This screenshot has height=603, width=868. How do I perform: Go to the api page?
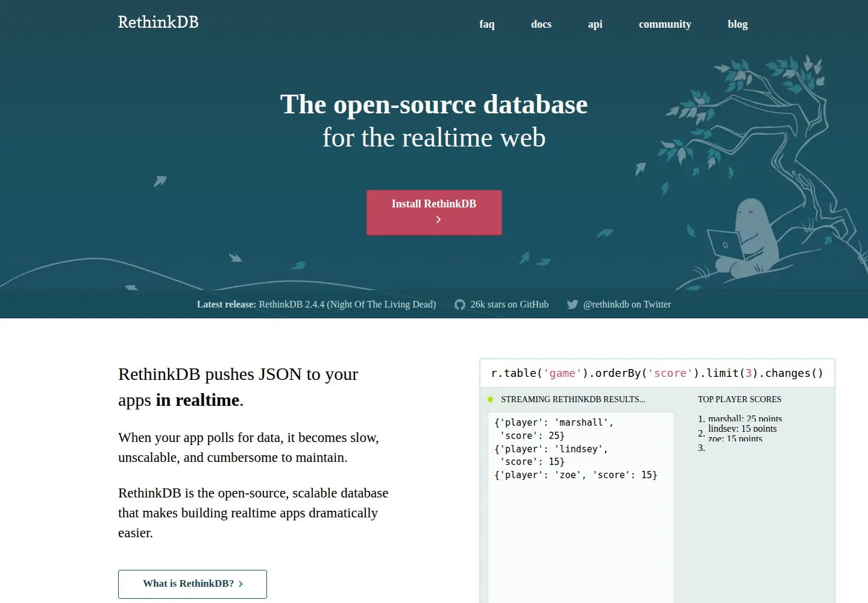595,24
